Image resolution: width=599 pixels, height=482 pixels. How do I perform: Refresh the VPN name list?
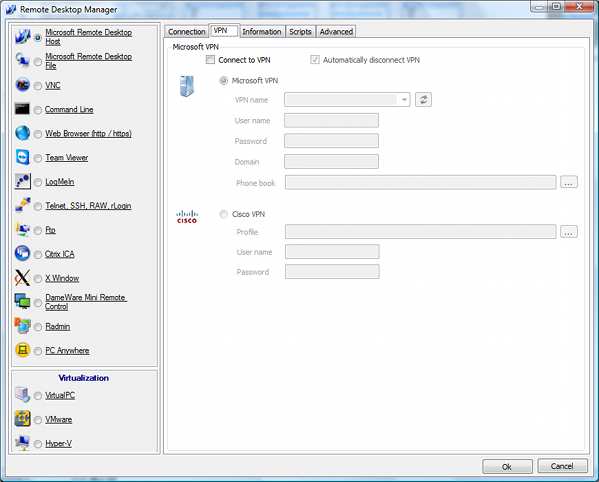[423, 100]
